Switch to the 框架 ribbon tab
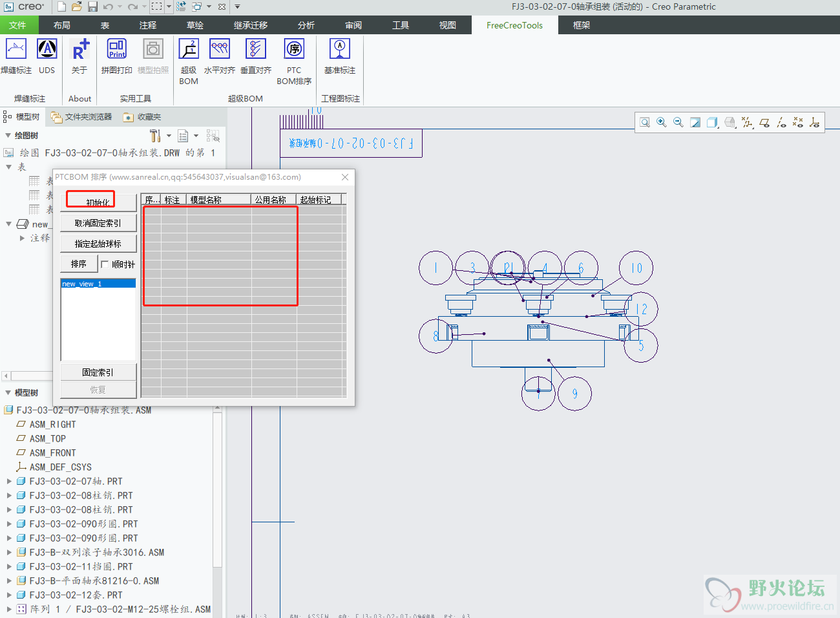Viewport: 840px width, 618px height. tap(582, 25)
